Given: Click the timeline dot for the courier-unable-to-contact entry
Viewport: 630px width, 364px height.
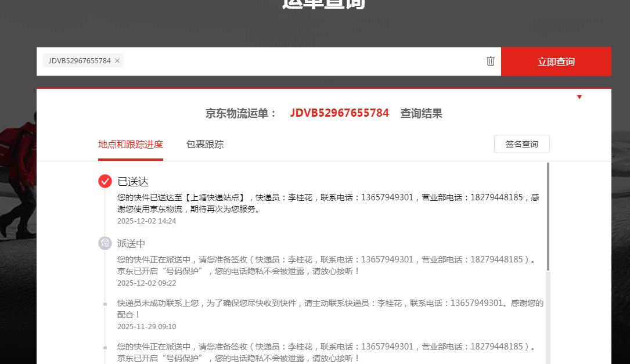Looking at the screenshot, I should (105, 304).
